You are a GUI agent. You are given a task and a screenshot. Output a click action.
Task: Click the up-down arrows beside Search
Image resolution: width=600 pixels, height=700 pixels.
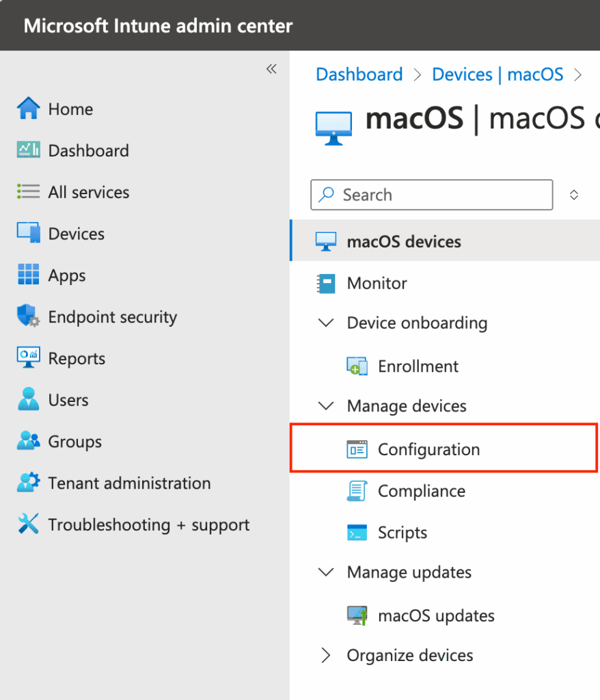(x=574, y=195)
